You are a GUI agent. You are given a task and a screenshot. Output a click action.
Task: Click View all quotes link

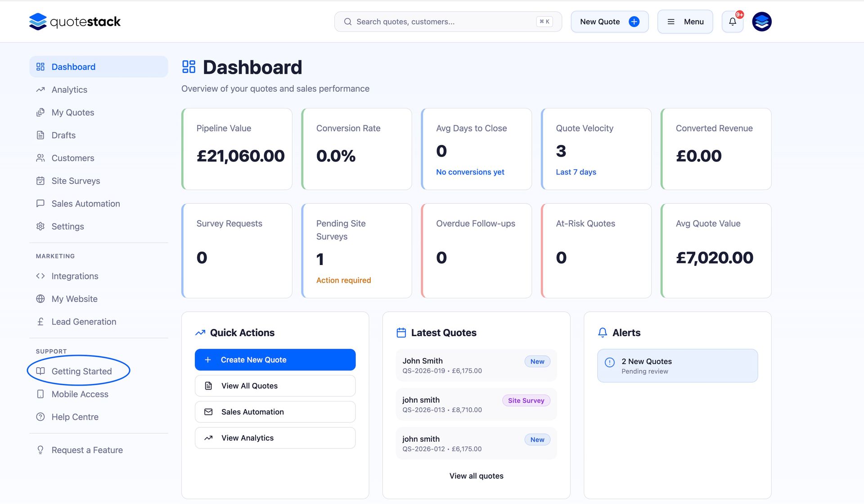tap(476, 476)
